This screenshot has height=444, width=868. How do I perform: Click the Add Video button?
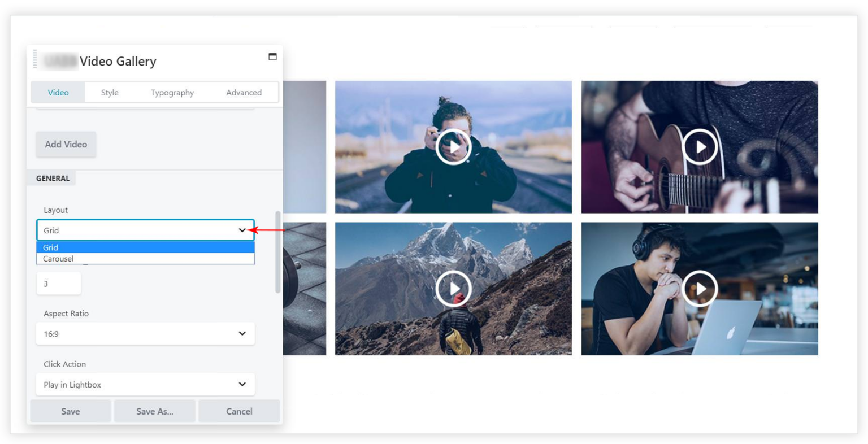click(66, 144)
